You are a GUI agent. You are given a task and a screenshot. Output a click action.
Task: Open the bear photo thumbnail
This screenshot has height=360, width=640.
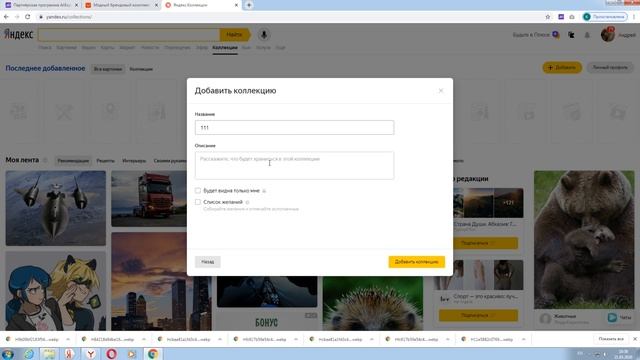point(584,240)
